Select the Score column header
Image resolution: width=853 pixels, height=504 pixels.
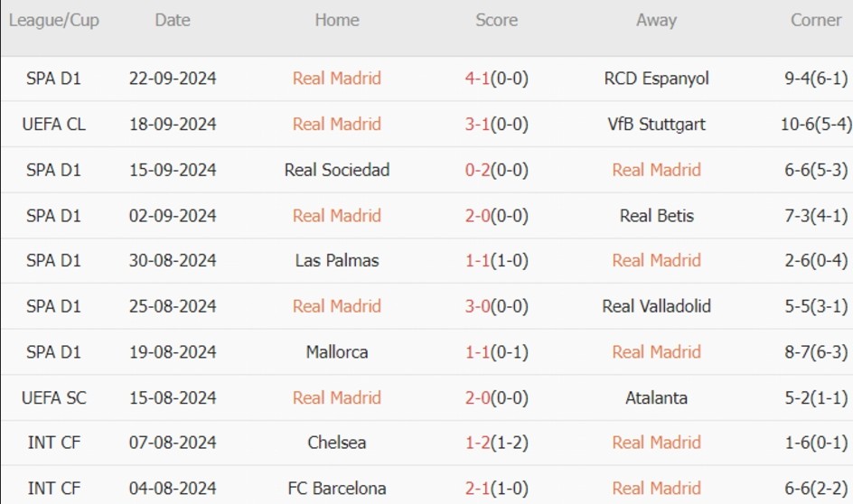click(496, 20)
